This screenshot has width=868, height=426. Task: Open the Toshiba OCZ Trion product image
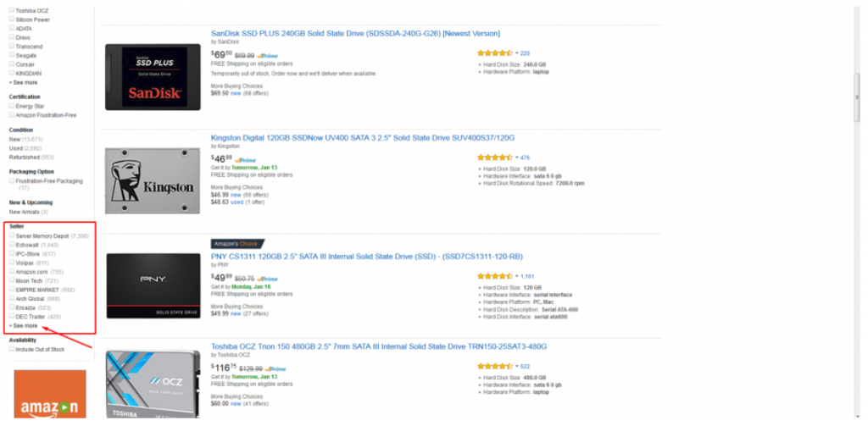pyautogui.click(x=153, y=384)
